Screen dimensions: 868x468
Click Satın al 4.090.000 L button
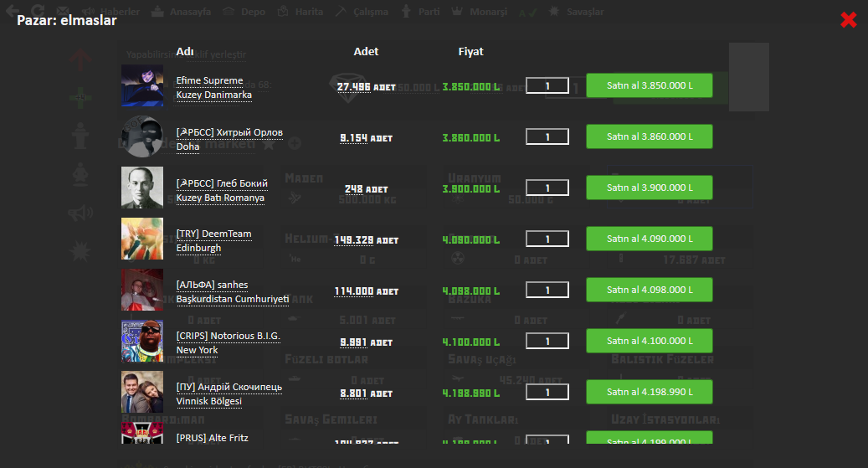click(x=649, y=239)
